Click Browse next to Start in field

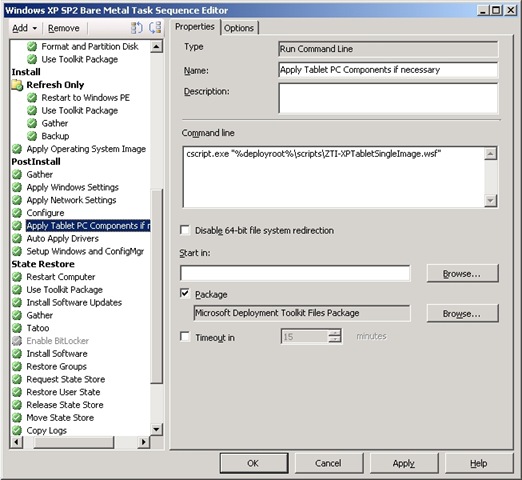coord(463,274)
